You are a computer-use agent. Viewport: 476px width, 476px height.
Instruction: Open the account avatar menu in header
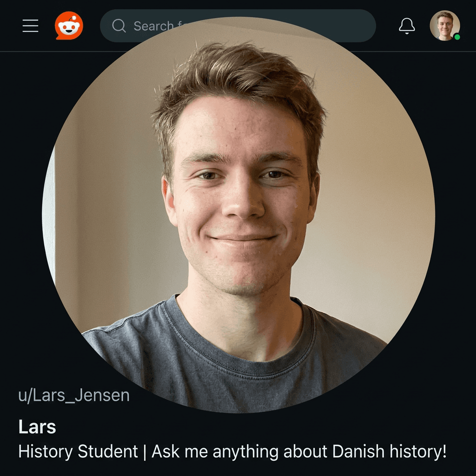click(x=445, y=26)
